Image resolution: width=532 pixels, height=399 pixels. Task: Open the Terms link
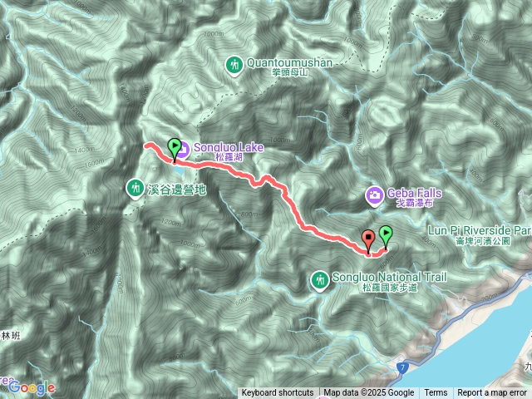436,393
